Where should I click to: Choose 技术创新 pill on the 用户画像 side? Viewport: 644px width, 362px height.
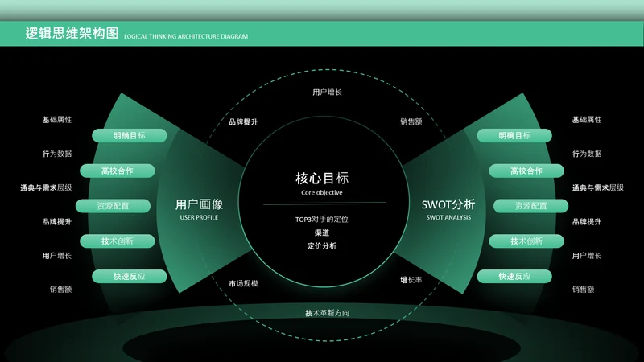[118, 241]
